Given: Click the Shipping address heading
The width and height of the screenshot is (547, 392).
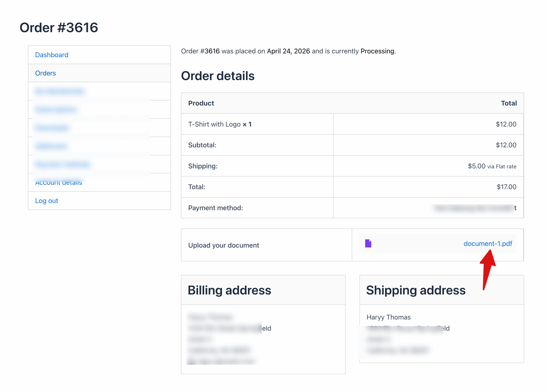Looking at the screenshot, I should pyautogui.click(x=416, y=290).
